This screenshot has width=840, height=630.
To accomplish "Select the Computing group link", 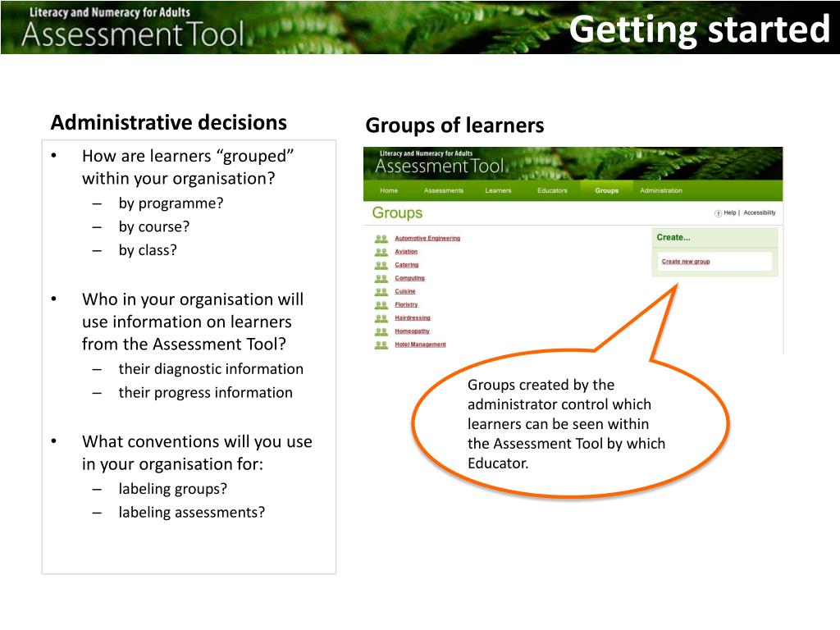I will [410, 279].
